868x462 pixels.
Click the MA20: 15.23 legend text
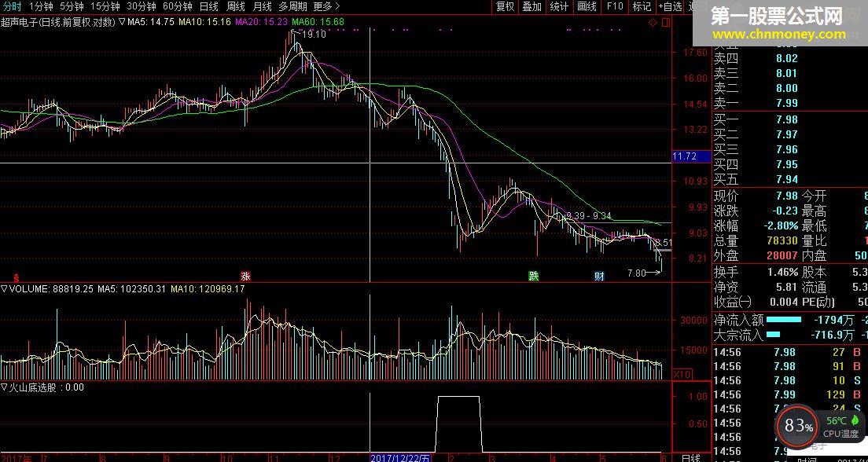[261, 22]
